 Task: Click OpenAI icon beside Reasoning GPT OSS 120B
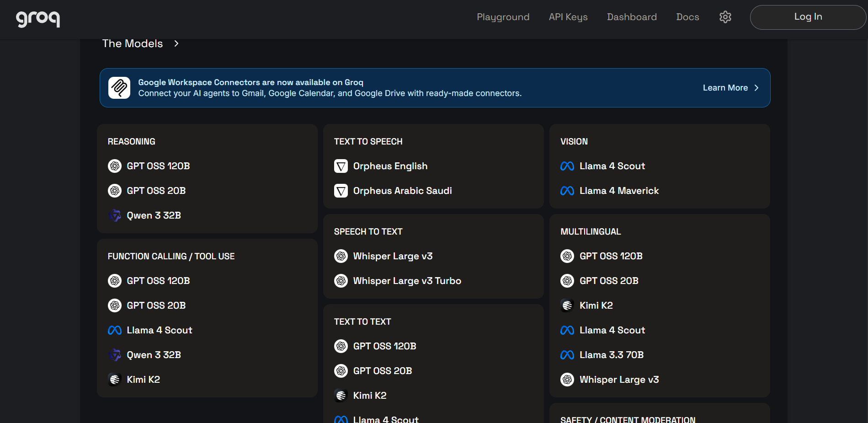115,166
